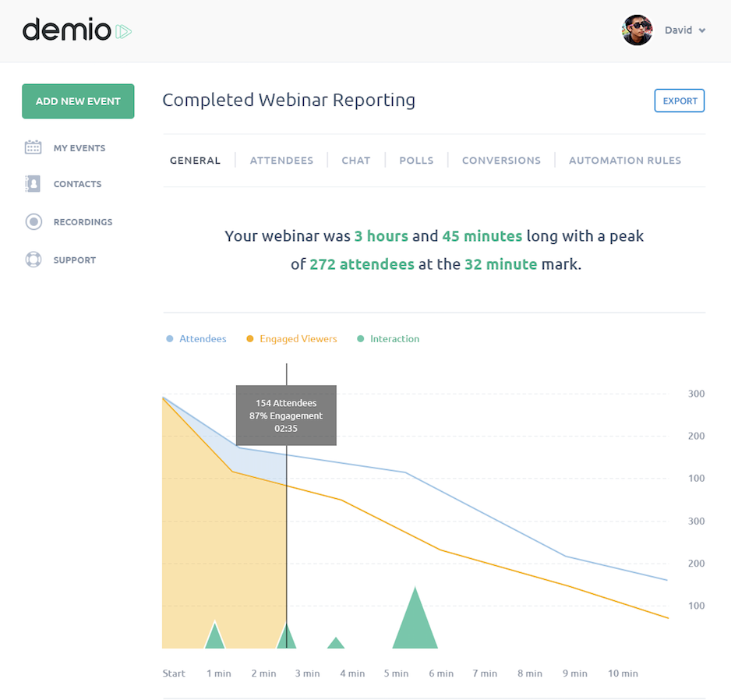Click the Completed Webinar Reporting heading
This screenshot has width=731, height=700.
(x=288, y=101)
